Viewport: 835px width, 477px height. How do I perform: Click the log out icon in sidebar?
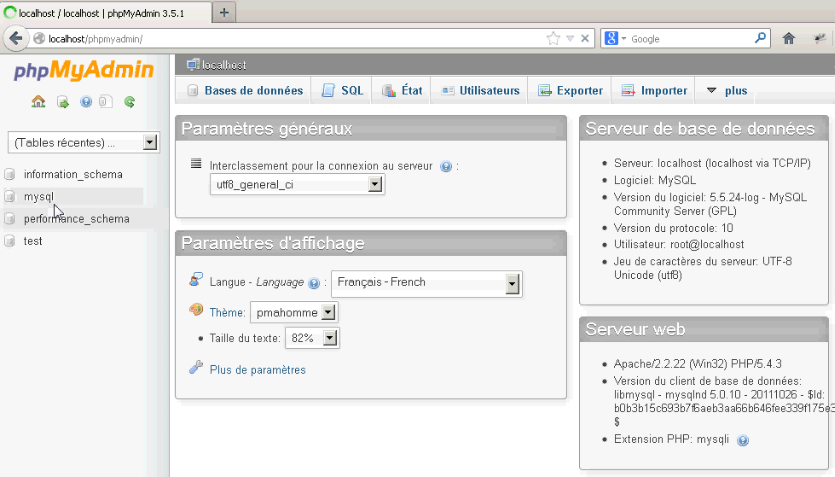point(62,101)
